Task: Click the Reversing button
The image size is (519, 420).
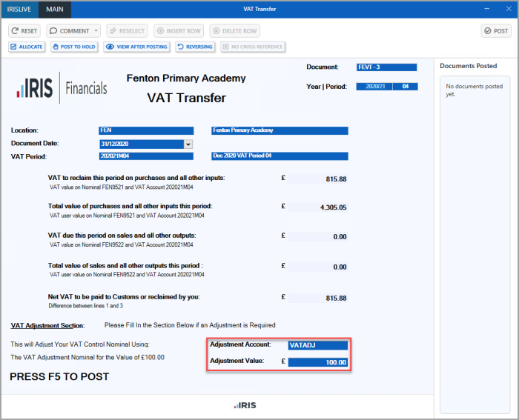Action: coord(195,47)
